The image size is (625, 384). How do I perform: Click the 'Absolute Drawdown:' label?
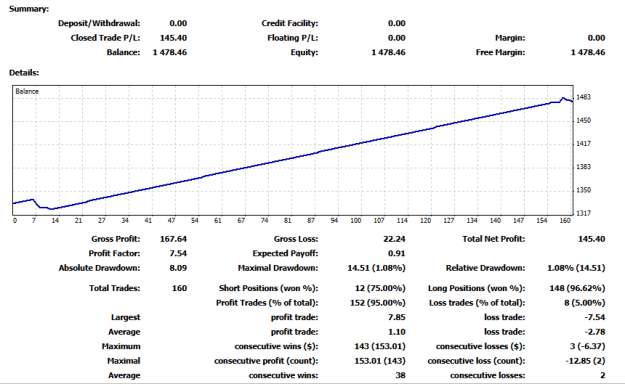(x=99, y=268)
